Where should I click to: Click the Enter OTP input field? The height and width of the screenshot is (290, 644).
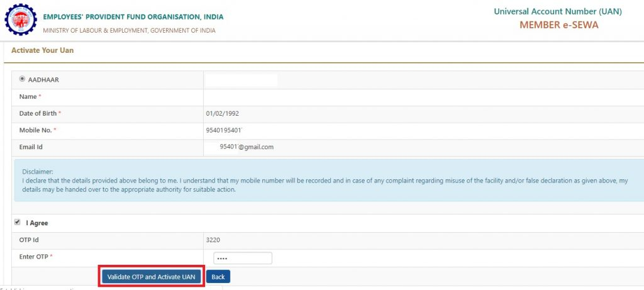[242, 259]
